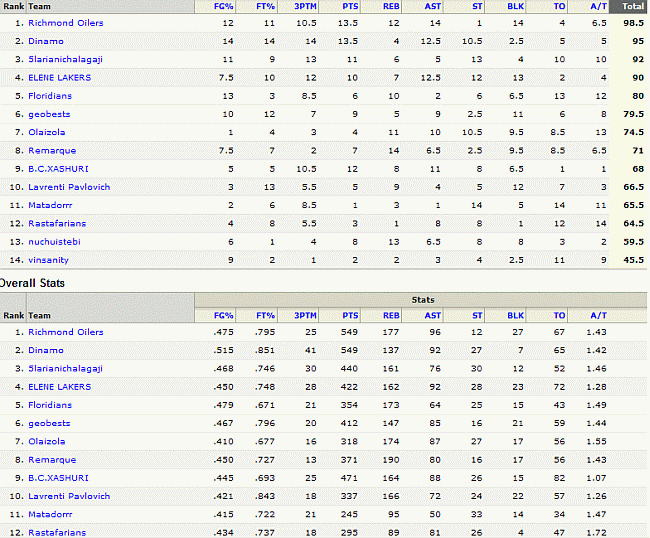Sort Overall Stats by A/T header
This screenshot has height=538, width=650.
tap(598, 315)
